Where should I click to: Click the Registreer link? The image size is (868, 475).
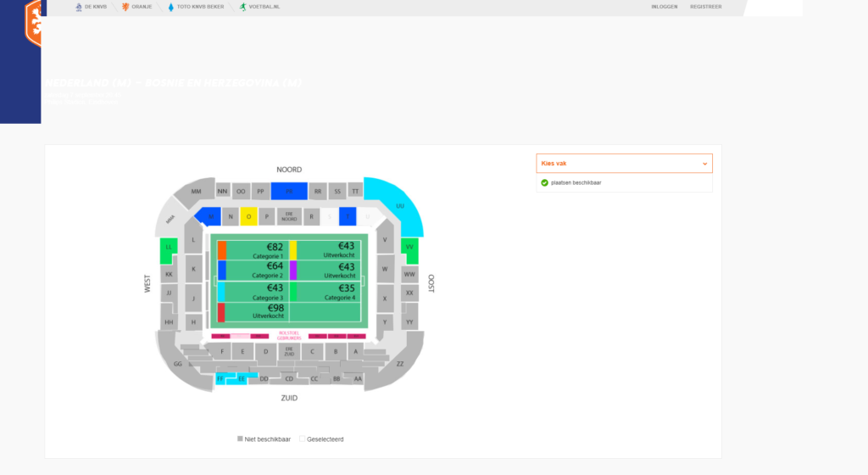pos(705,7)
